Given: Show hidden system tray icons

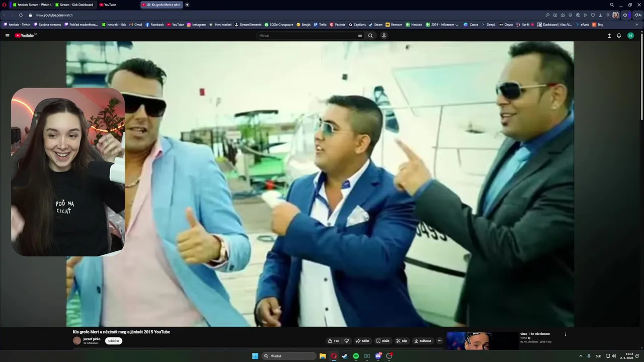Looking at the screenshot, I should (581, 356).
